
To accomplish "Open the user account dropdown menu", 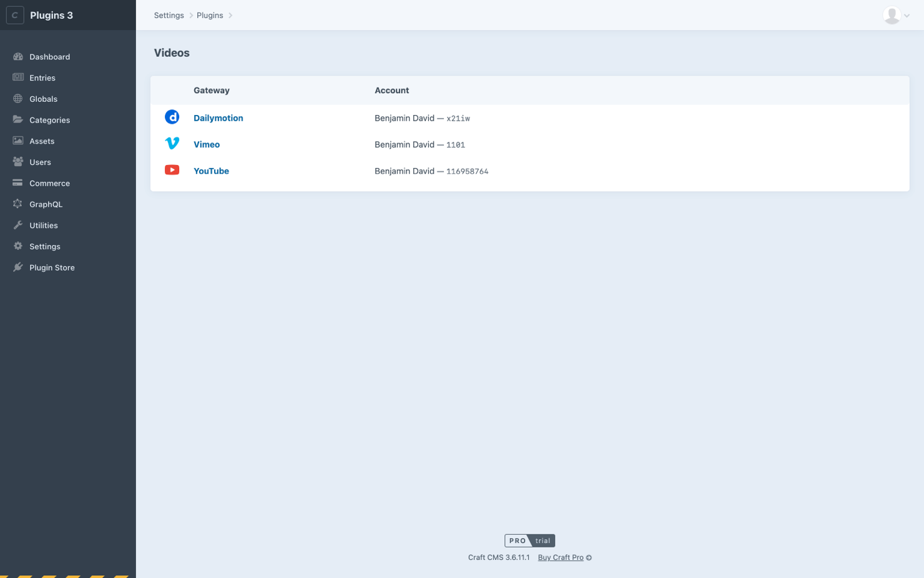I will tap(896, 16).
